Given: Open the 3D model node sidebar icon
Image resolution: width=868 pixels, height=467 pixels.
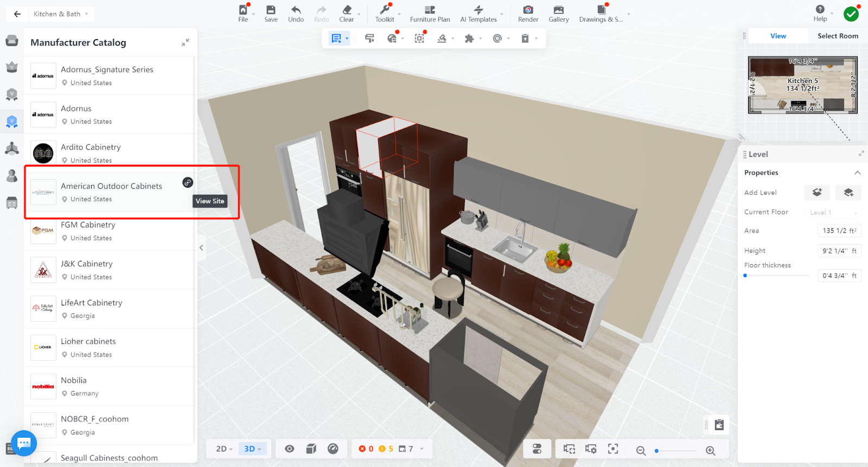Looking at the screenshot, I should pyautogui.click(x=12, y=149).
